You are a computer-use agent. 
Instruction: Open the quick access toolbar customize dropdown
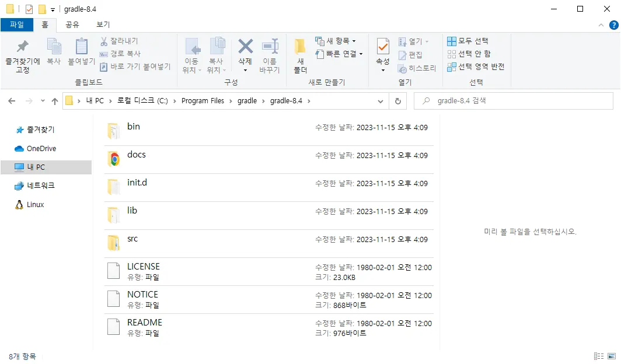53,9
